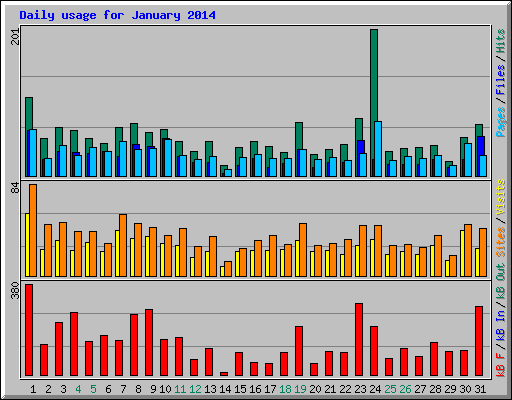This screenshot has height=400, width=512.
Task: Click day label '28' on the x-axis
Action: pos(435,389)
